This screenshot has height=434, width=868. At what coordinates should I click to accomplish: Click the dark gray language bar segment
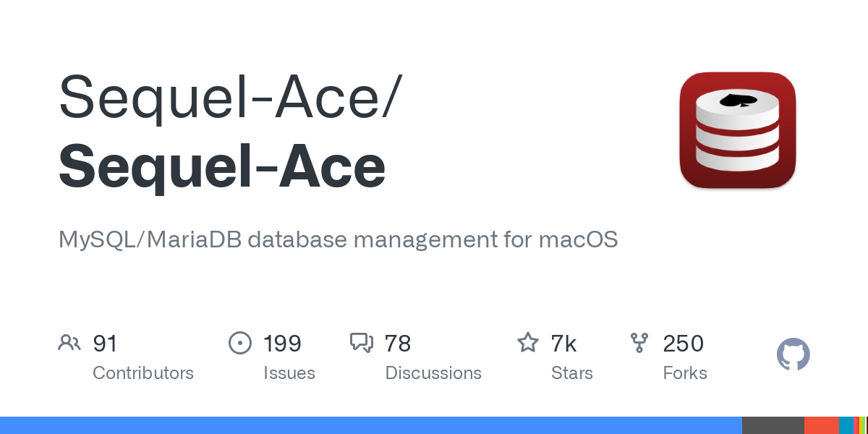(773, 425)
